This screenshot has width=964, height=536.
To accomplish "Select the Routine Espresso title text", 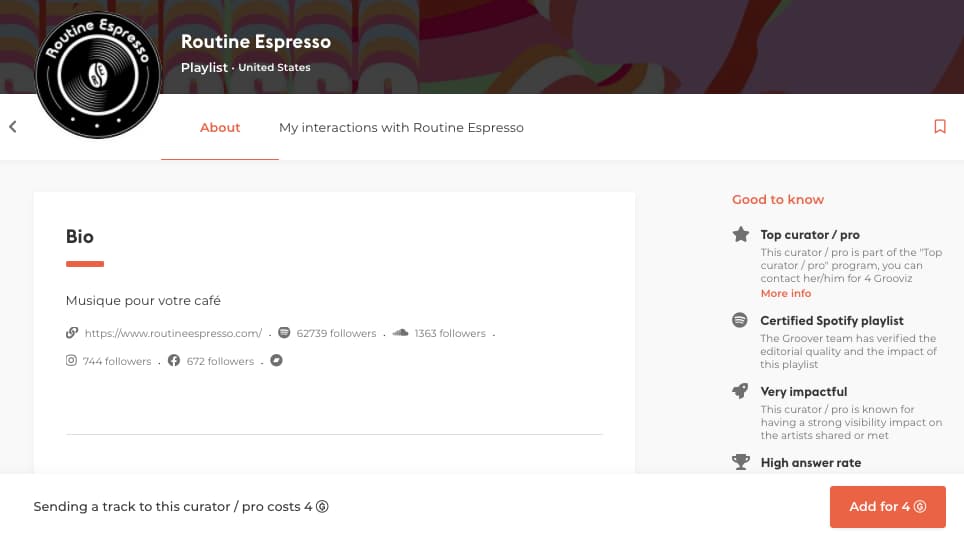I will (256, 41).
